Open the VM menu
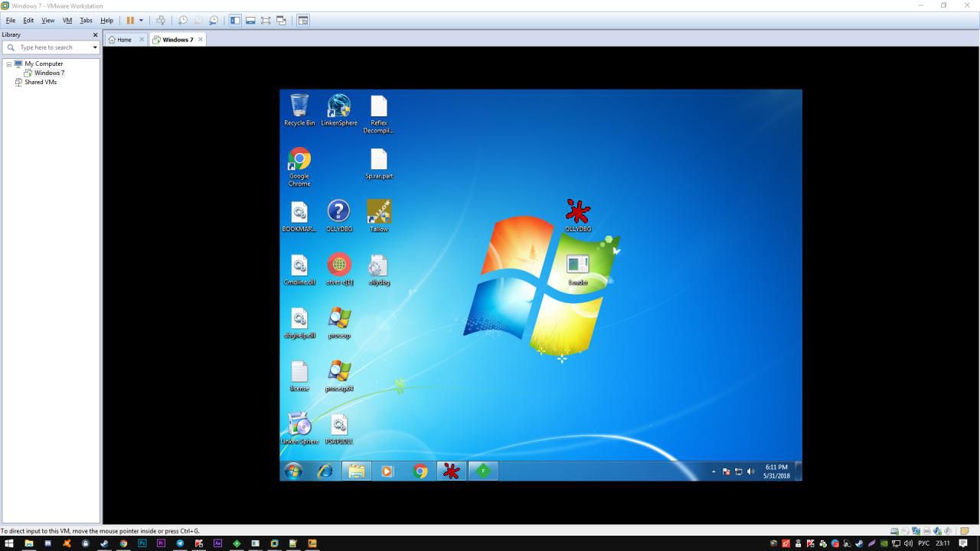The width and height of the screenshot is (980, 551). tap(67, 21)
